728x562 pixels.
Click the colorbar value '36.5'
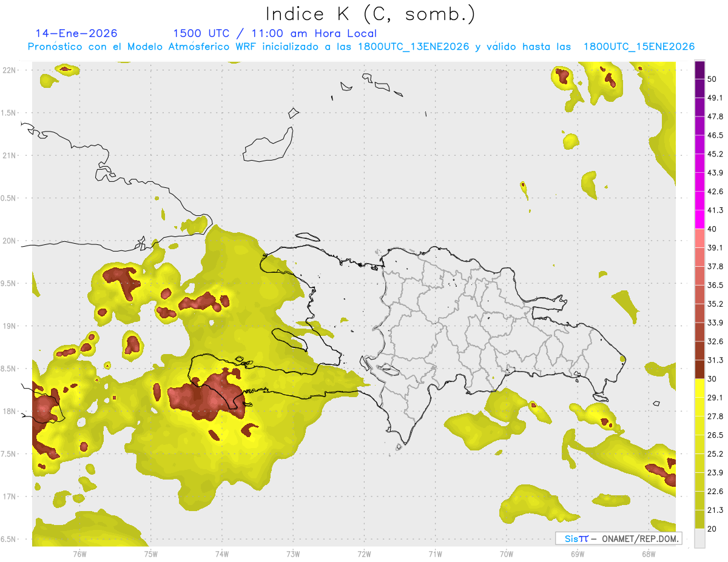coord(715,285)
